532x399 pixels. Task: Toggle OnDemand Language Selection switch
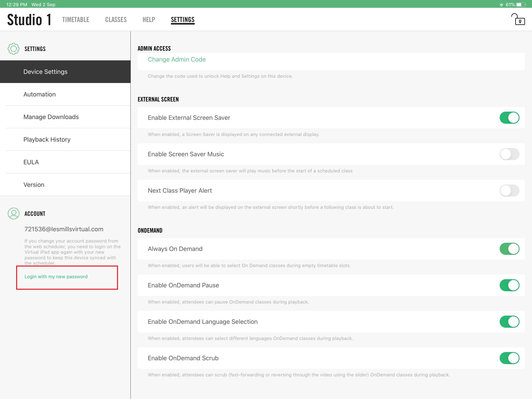[509, 322]
